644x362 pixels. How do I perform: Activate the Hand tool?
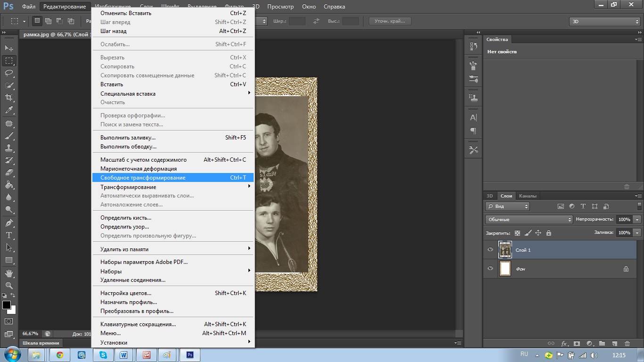pos(9,273)
